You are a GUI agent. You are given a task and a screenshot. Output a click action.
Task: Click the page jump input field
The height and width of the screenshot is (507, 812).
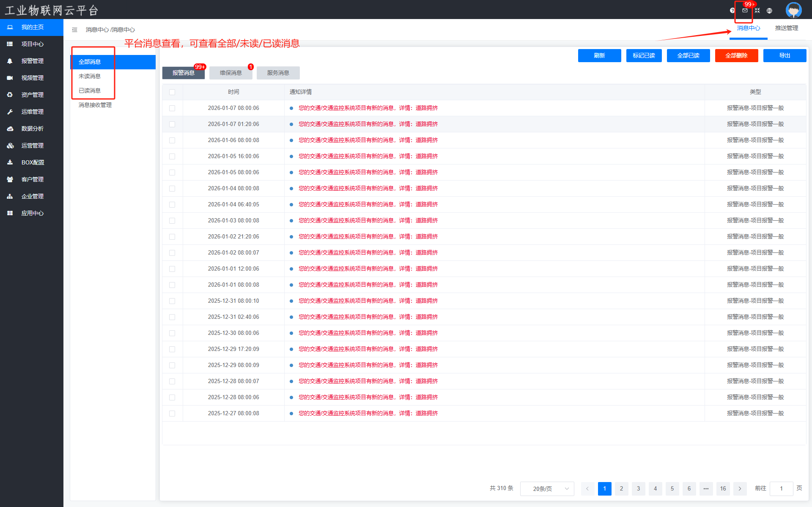781,488
